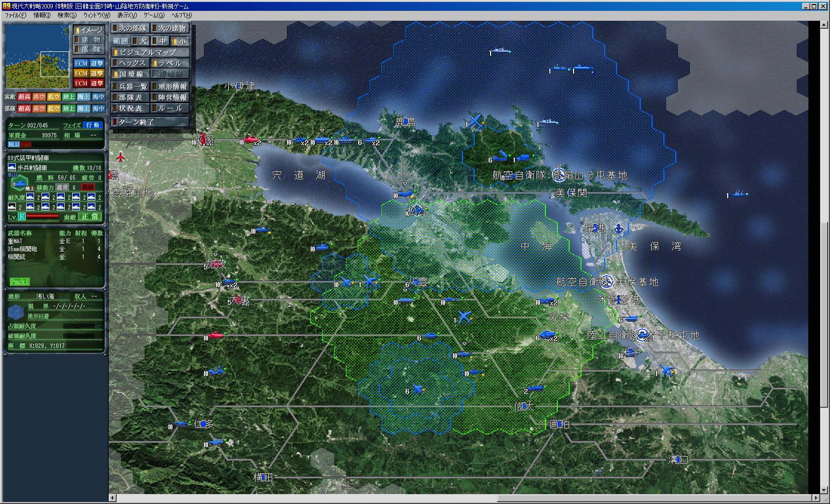The height and width of the screenshot is (504, 830).
Task: Set range display to 大
Action: [x=140, y=41]
